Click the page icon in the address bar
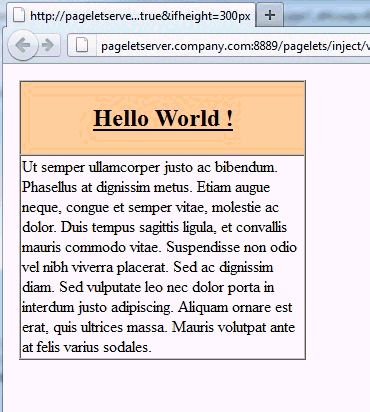 click(x=82, y=45)
